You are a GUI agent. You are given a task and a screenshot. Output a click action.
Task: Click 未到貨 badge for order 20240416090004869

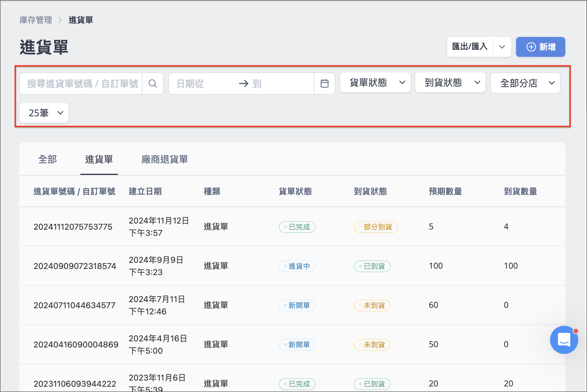tap(372, 345)
